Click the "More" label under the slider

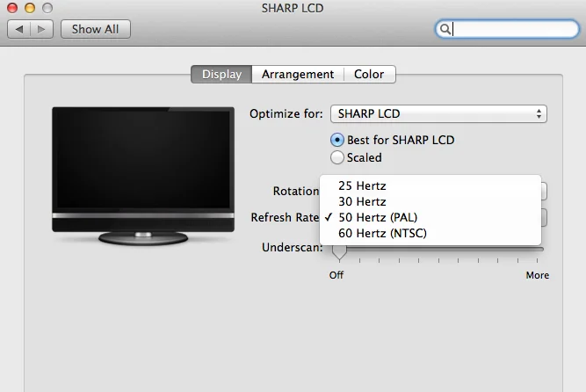(538, 275)
